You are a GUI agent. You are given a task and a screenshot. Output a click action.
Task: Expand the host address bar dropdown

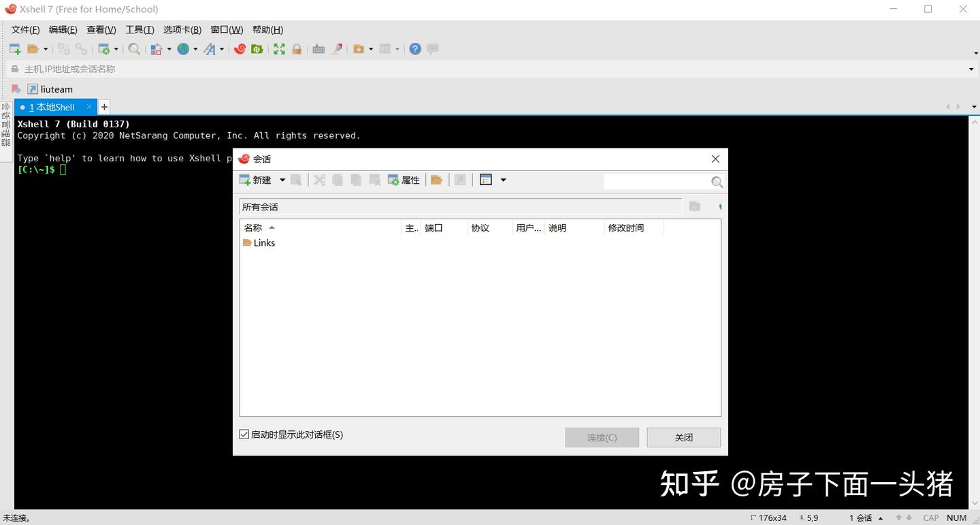click(x=971, y=68)
